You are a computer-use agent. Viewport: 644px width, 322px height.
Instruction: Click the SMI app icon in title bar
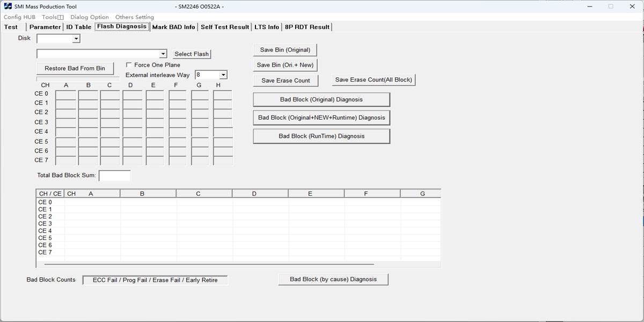pyautogui.click(x=8, y=6)
